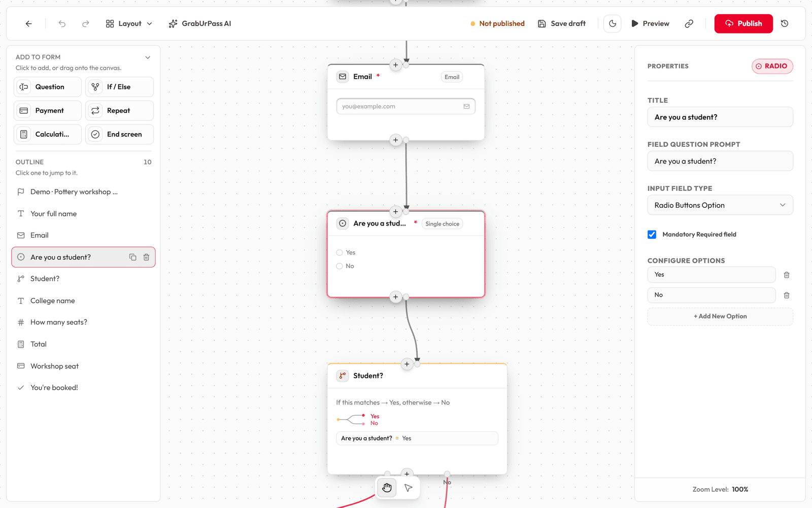Toggle dark mode moon icon
The image size is (812, 508).
pos(613,24)
